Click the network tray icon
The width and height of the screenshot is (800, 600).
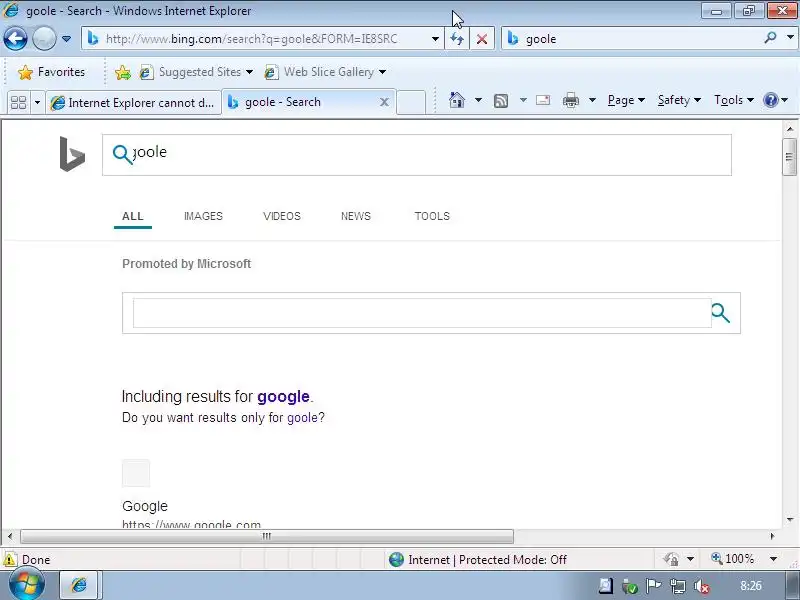pos(678,587)
